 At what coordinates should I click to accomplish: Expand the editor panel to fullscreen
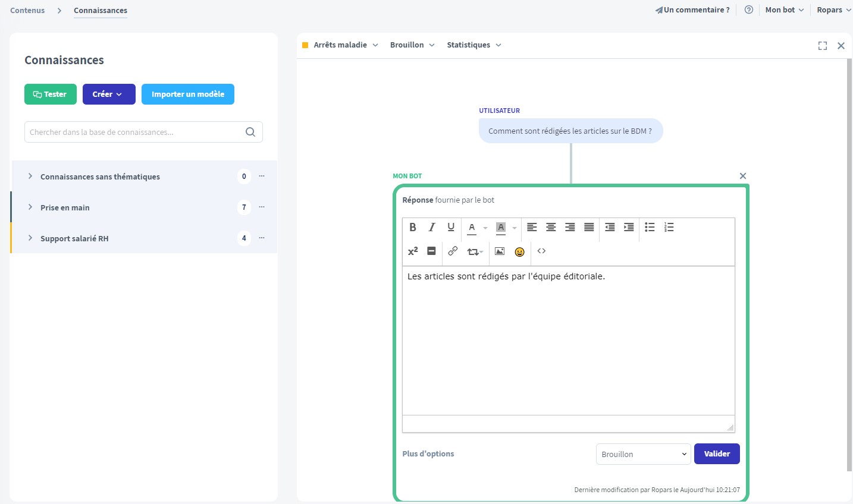pyautogui.click(x=823, y=46)
